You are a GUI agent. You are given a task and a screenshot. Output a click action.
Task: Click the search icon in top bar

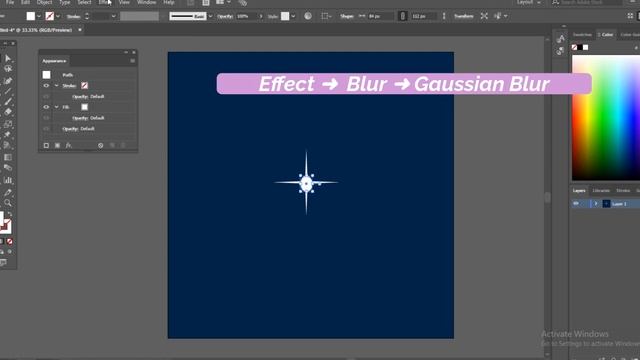click(x=556, y=2)
